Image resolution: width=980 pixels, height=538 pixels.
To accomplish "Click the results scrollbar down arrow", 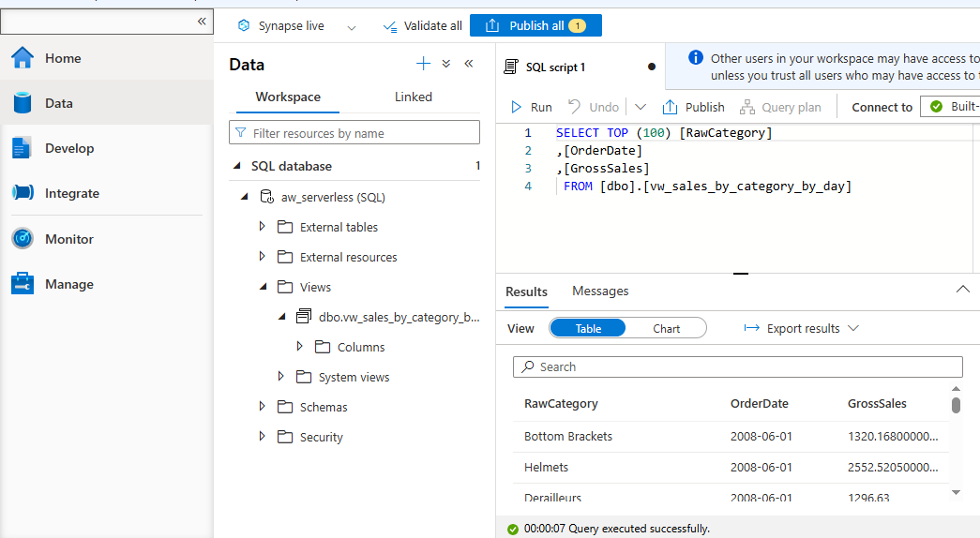I will (956, 492).
